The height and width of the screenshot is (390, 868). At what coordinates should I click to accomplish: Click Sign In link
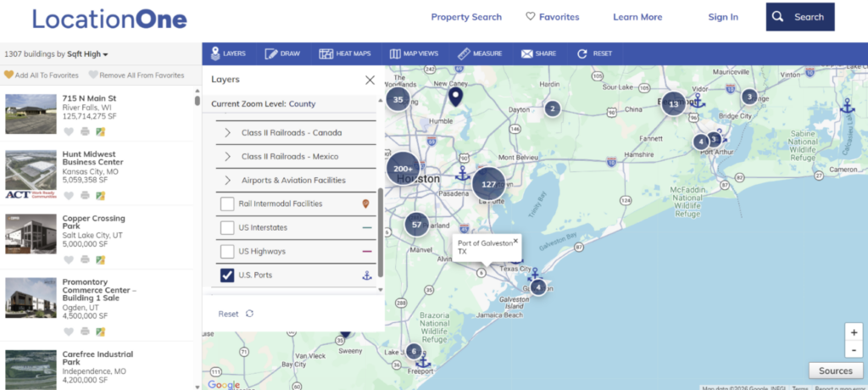(x=723, y=17)
